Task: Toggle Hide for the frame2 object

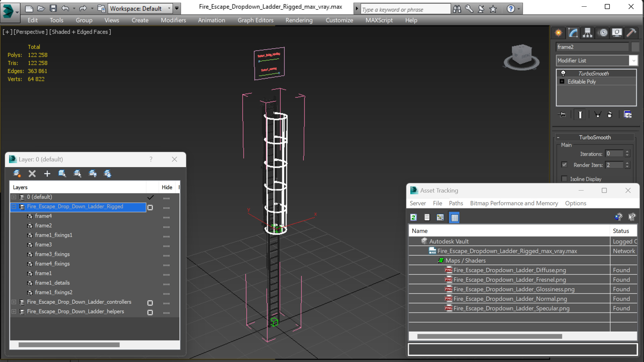Action: coord(166,227)
